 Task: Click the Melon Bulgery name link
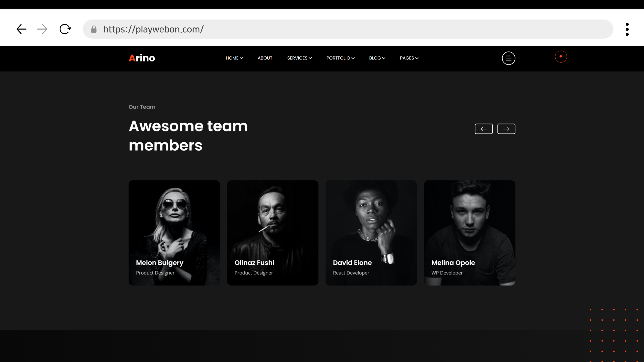point(159,262)
